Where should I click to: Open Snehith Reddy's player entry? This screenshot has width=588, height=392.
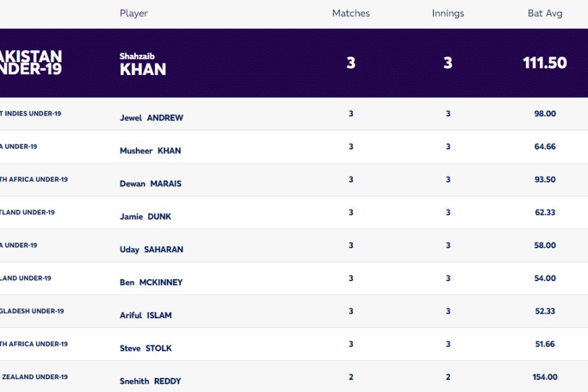pos(150,381)
